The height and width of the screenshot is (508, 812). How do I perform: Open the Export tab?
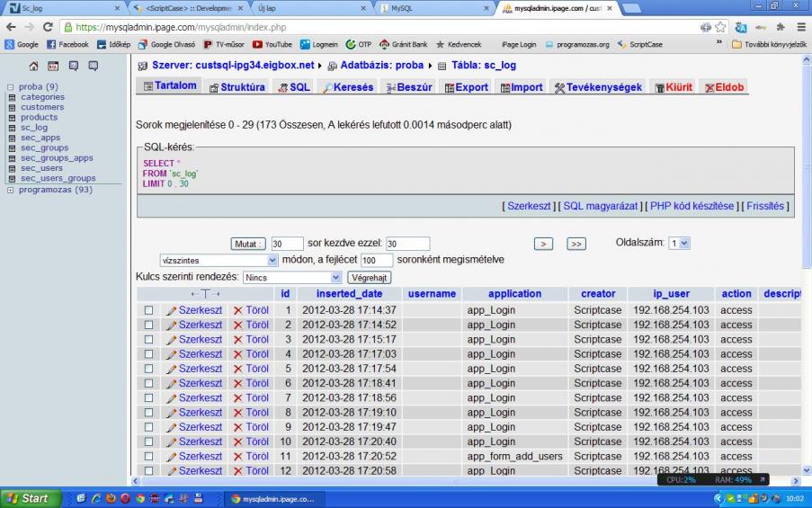coord(466,87)
